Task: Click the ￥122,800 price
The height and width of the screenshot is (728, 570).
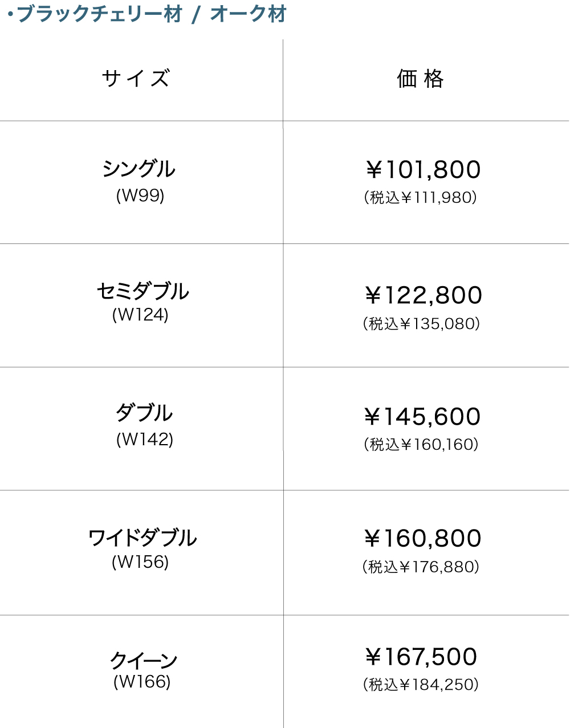Action: pos(423,295)
